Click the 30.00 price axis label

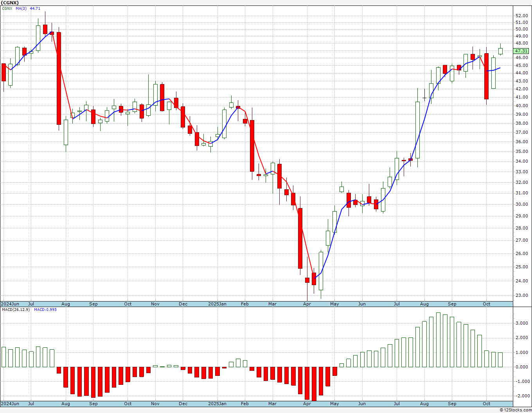click(x=522, y=204)
